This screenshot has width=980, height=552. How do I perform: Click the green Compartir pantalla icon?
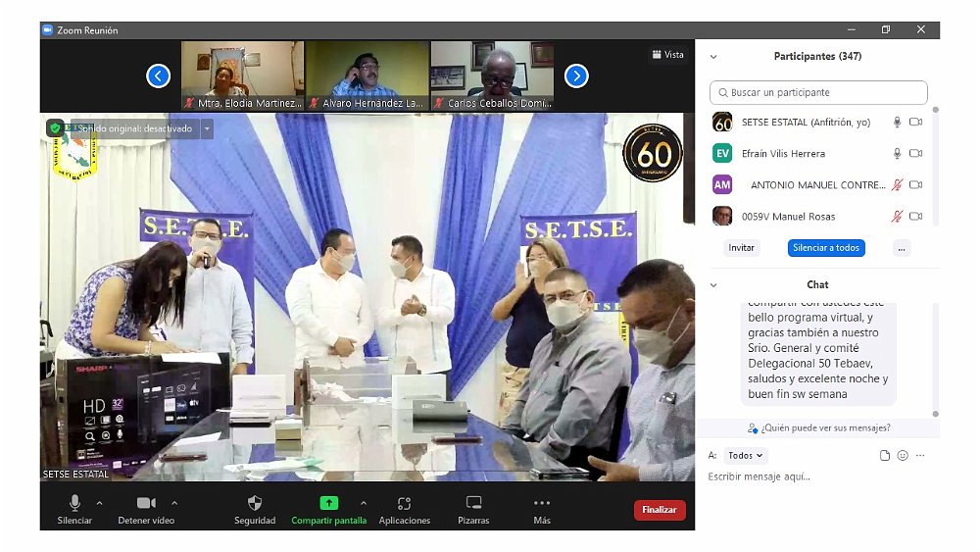click(x=328, y=504)
